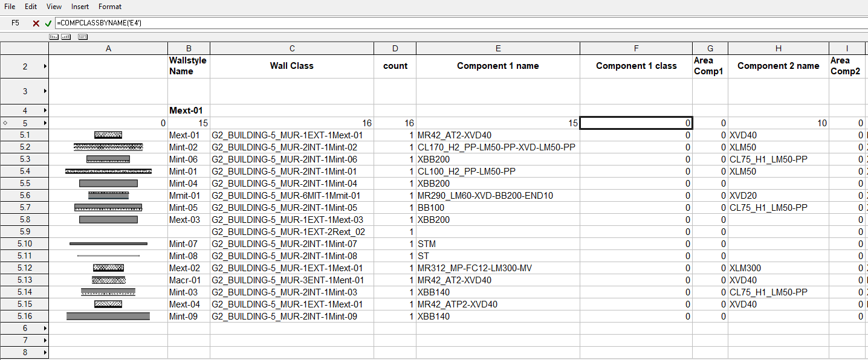Cancel formula edit with red X
The image size is (868, 360).
[36, 23]
